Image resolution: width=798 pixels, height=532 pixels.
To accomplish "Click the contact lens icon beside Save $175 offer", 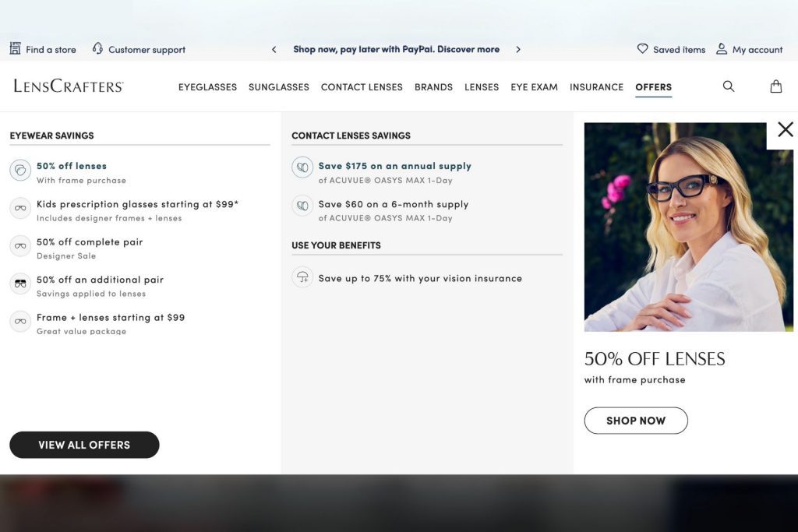I will pos(302,167).
